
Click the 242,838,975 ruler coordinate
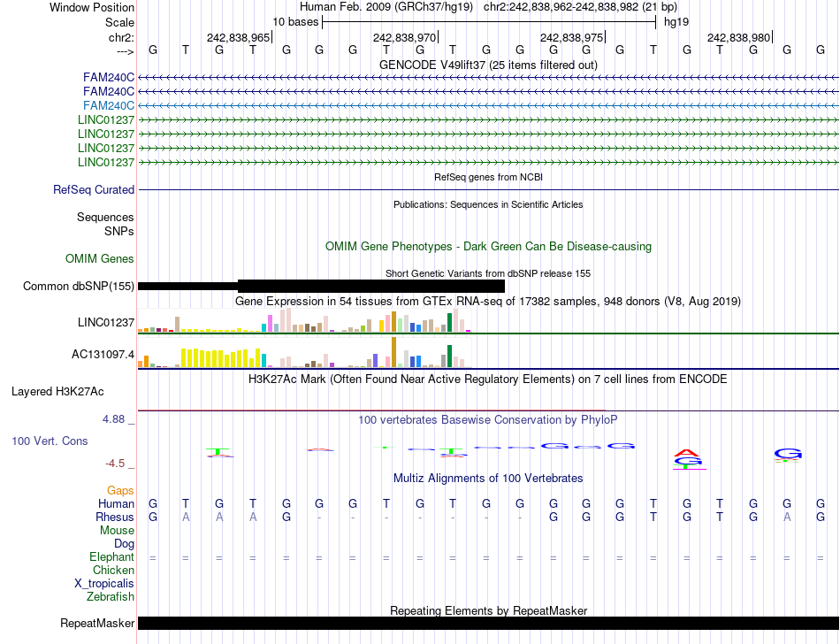click(x=571, y=37)
